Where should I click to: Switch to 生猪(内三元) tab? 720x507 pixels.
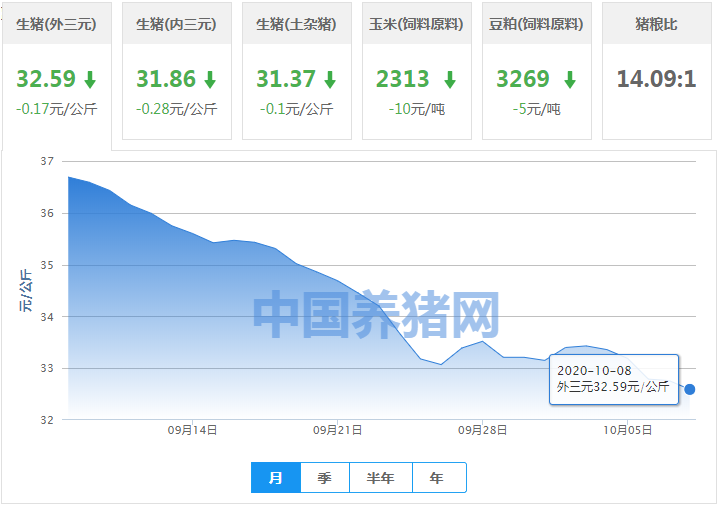tap(177, 23)
